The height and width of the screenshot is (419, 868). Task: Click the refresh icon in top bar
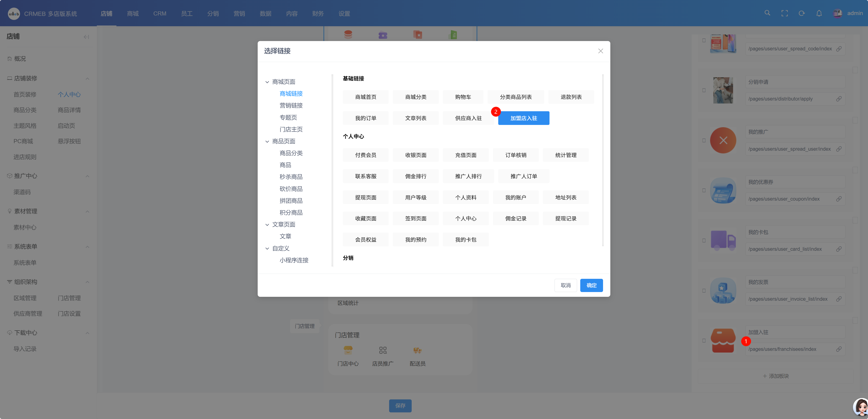802,13
